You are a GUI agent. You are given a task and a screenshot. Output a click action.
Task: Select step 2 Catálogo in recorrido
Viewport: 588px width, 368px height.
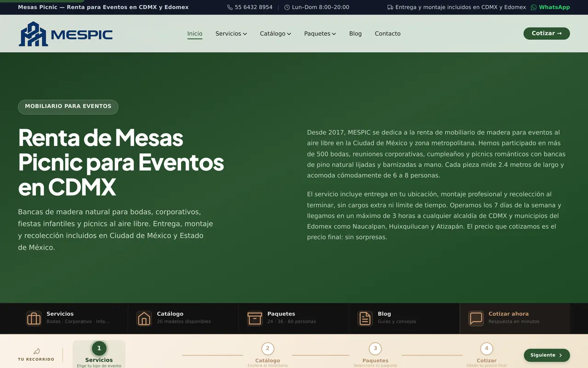[268, 355]
